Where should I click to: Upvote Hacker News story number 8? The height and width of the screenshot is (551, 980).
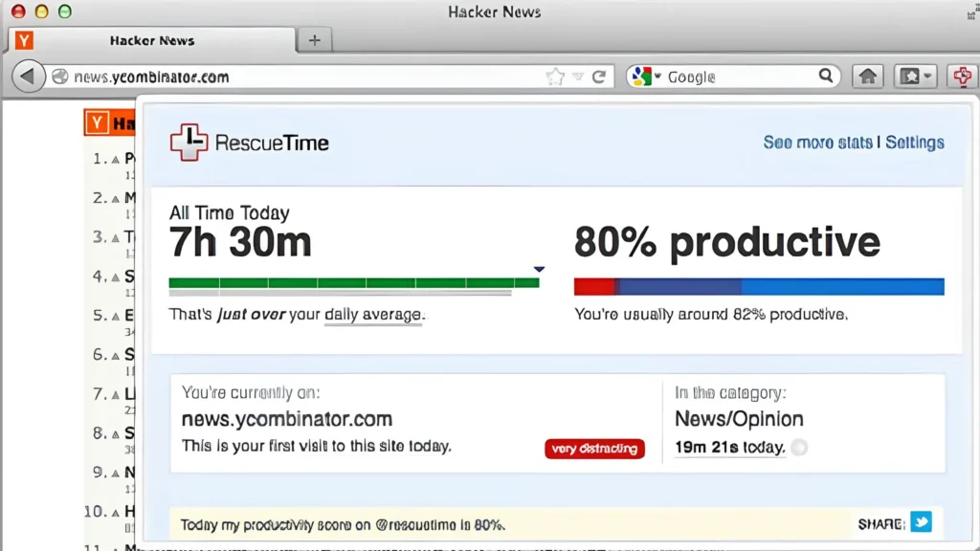pos(116,435)
